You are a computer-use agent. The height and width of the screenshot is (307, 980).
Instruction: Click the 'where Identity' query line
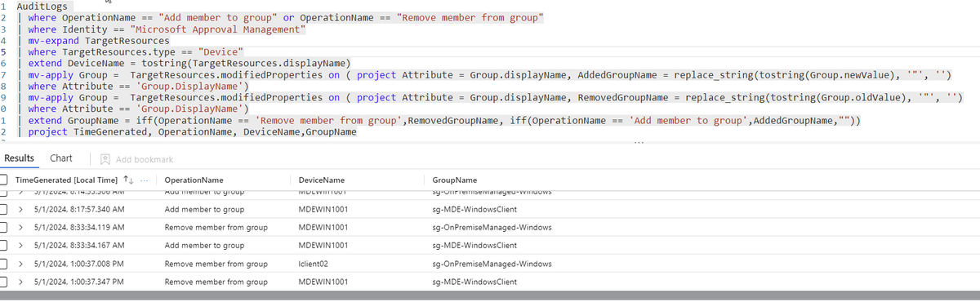[167, 29]
